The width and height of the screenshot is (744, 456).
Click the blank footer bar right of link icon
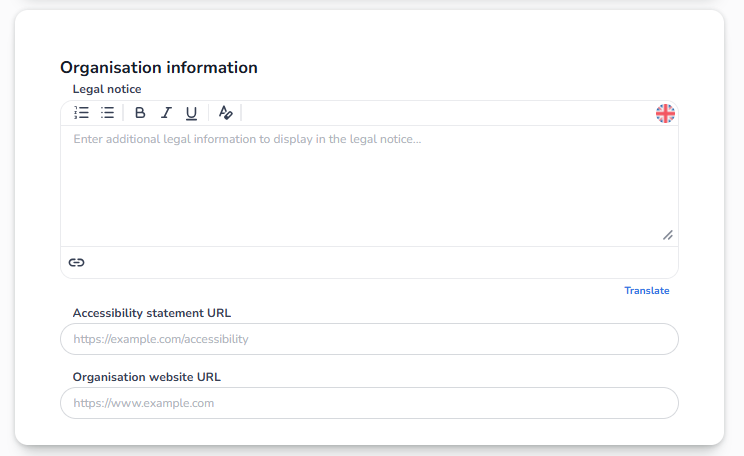click(380, 262)
